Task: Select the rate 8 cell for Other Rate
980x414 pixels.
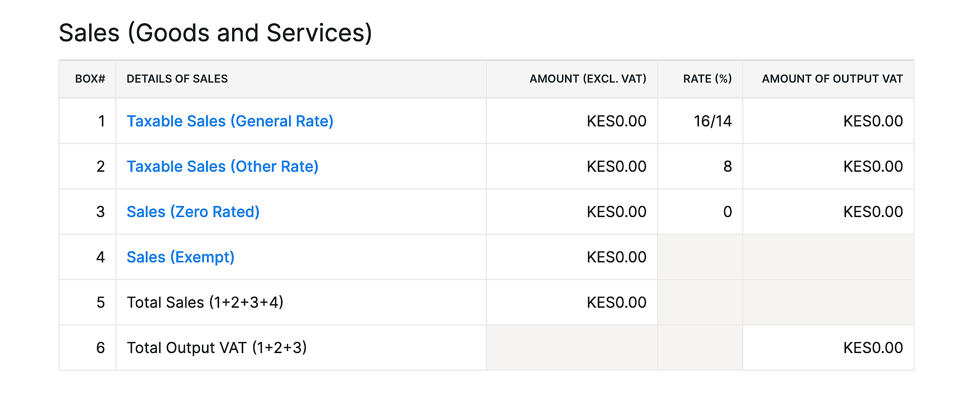Action: (728, 166)
